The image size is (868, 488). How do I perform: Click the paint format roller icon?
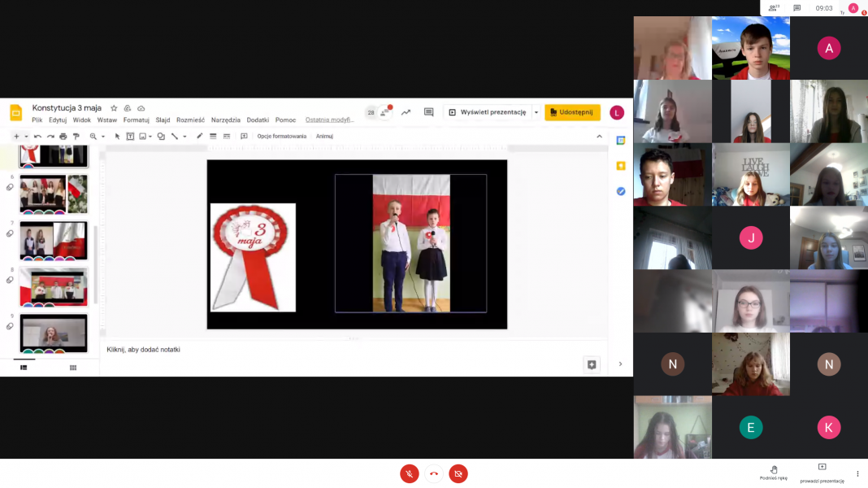pos(76,137)
